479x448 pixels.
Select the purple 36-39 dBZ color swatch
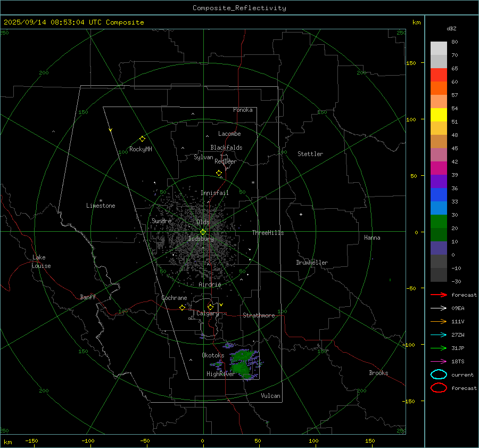[x=439, y=181]
